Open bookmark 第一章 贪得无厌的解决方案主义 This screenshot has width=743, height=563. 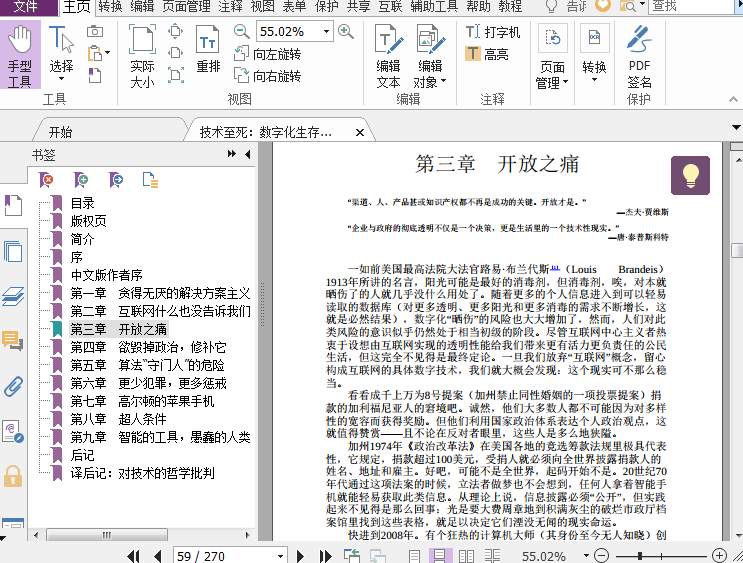pos(160,293)
